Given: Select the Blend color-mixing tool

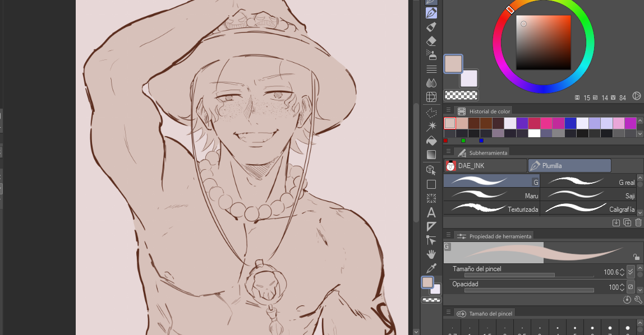Looking at the screenshot, I should click(431, 83).
